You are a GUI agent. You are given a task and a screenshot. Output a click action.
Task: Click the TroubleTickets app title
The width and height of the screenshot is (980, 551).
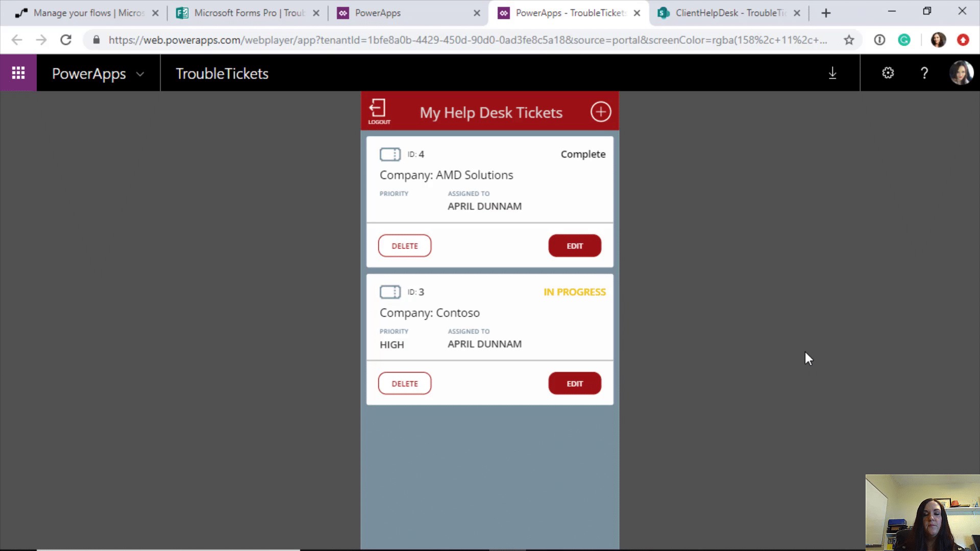point(222,73)
